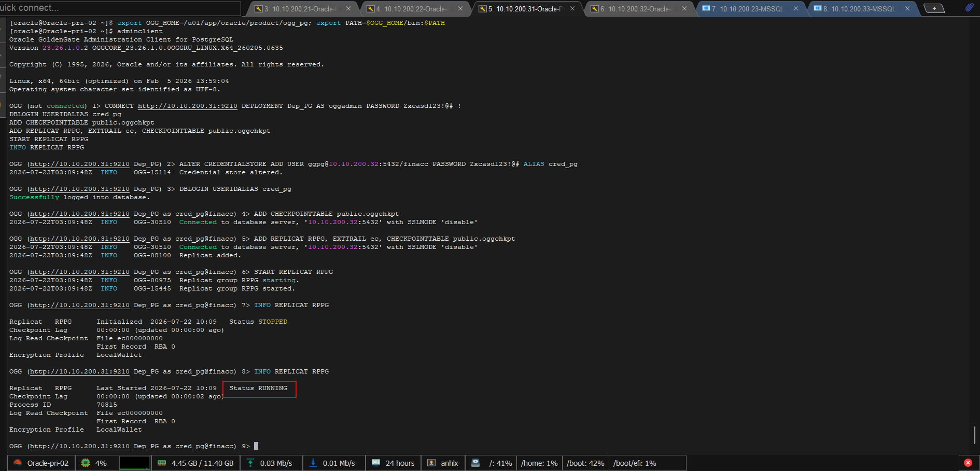Click root partition usage /: 41%
Viewport: 980px width, 471px height.
pyautogui.click(x=500, y=463)
